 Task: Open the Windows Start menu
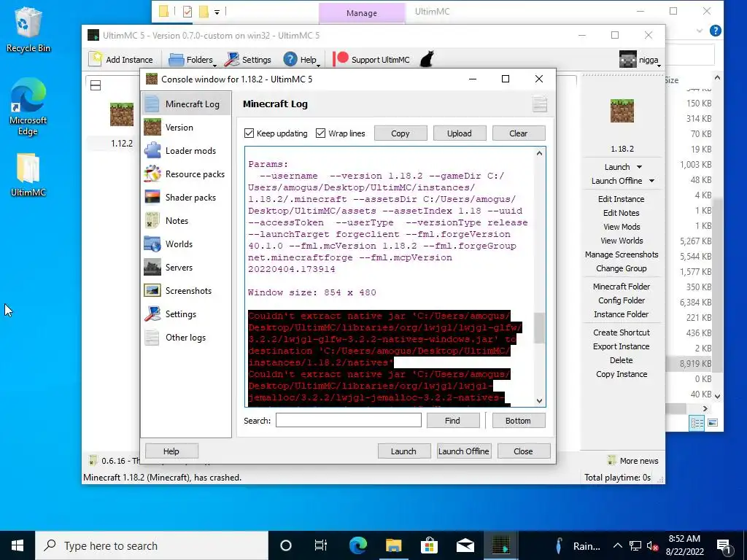pos(18,545)
